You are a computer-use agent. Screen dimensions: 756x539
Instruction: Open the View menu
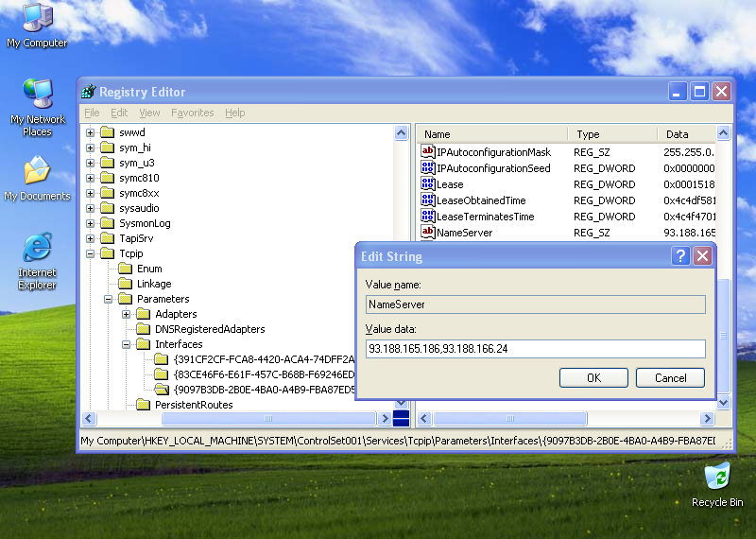point(149,113)
